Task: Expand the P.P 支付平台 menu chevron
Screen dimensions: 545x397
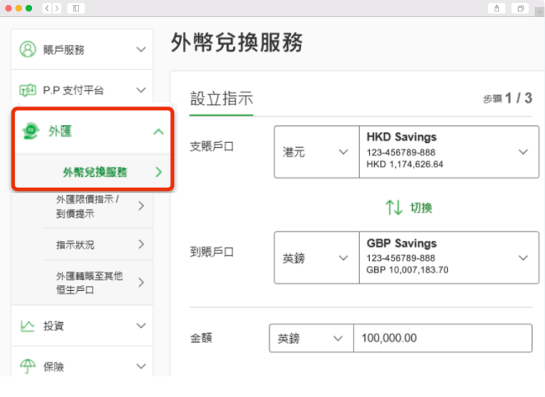Action: point(141,90)
